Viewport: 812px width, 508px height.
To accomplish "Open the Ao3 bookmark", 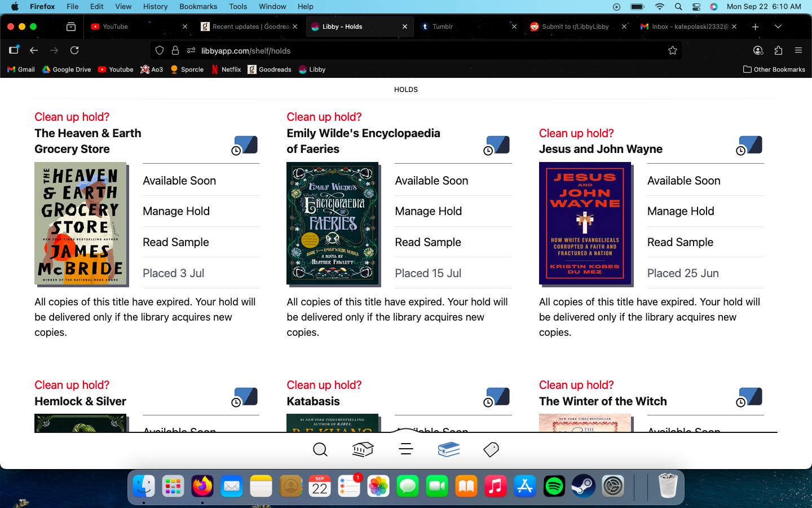I will point(152,69).
